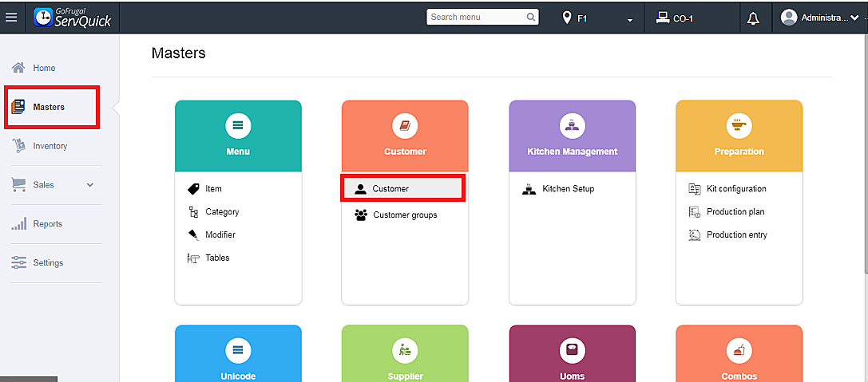
Task: Click the Preparation card title
Action: (739, 152)
